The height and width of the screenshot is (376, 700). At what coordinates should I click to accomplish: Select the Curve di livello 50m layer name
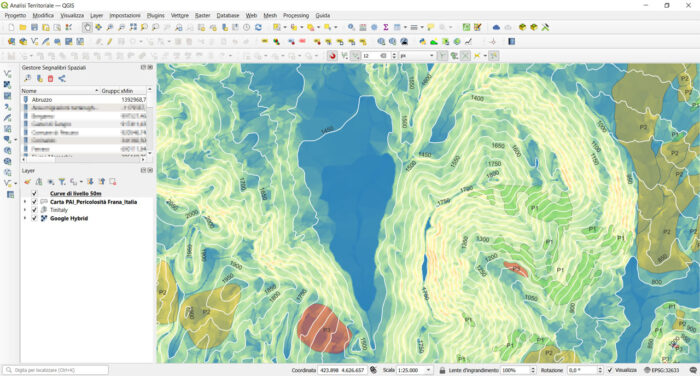pos(75,193)
